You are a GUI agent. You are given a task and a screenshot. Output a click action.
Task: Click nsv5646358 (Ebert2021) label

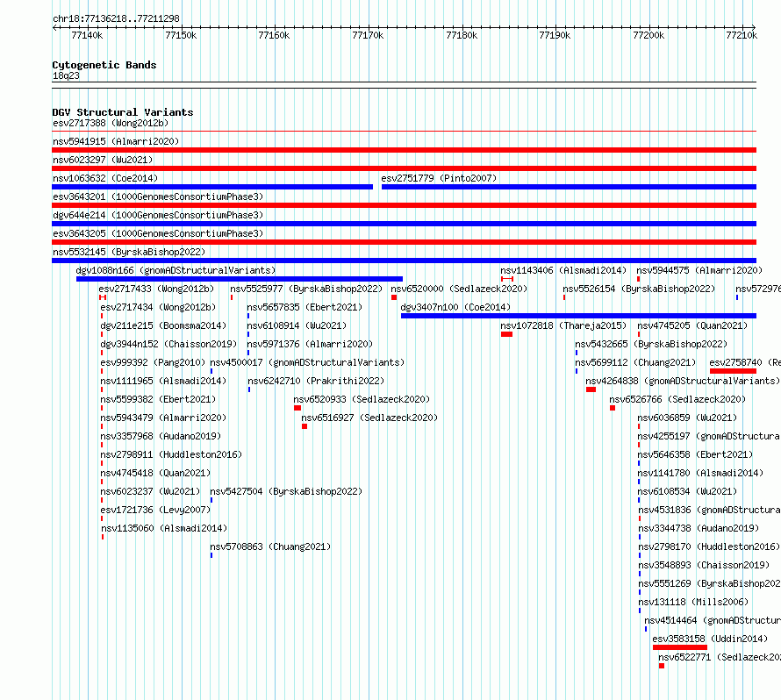(x=695, y=454)
